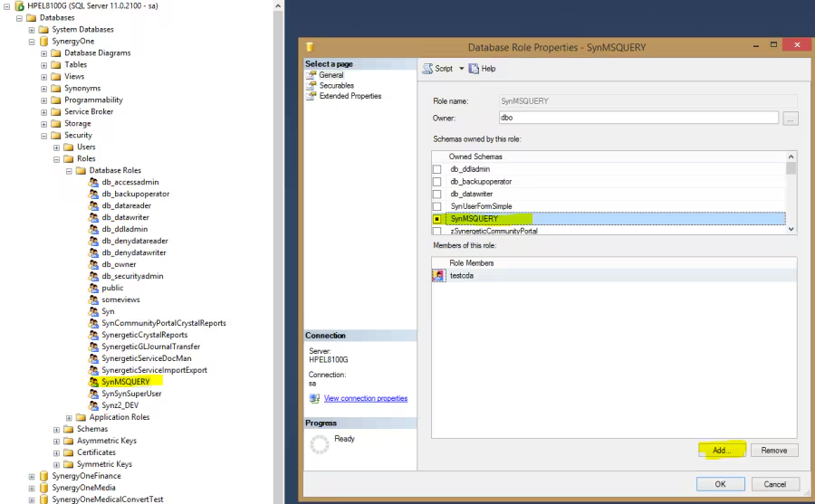Select the public database role
The width and height of the screenshot is (815, 504).
click(x=112, y=288)
